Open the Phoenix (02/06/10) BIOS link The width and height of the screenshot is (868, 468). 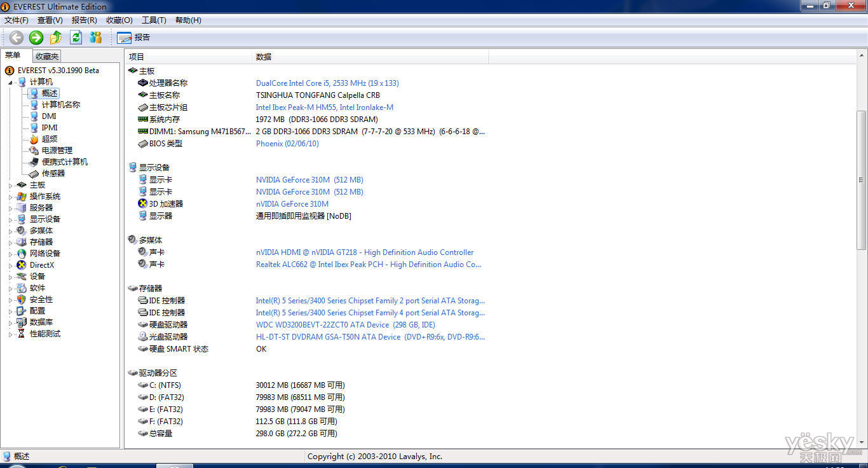pyautogui.click(x=287, y=144)
